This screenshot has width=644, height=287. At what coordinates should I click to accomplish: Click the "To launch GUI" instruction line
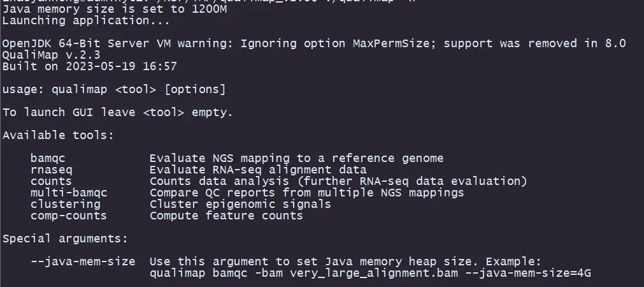click(117, 112)
